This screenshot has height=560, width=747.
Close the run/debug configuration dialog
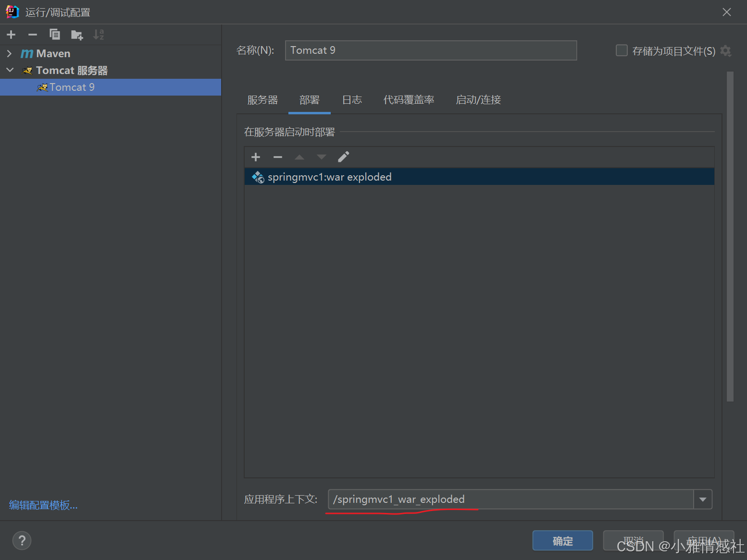(x=727, y=12)
